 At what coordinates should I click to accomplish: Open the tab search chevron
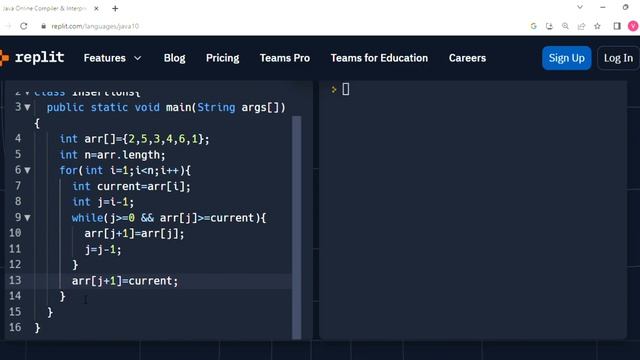pyautogui.click(x=580, y=7)
